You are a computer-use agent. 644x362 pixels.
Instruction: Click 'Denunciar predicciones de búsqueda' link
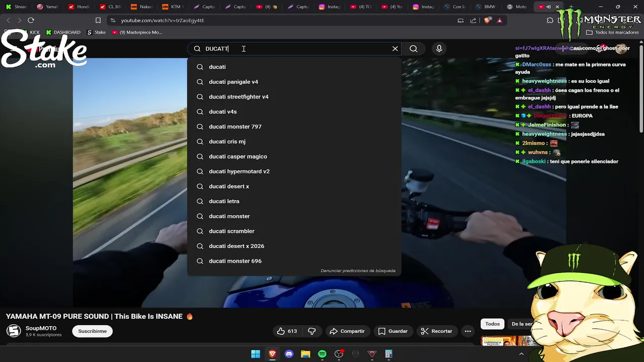point(358,270)
